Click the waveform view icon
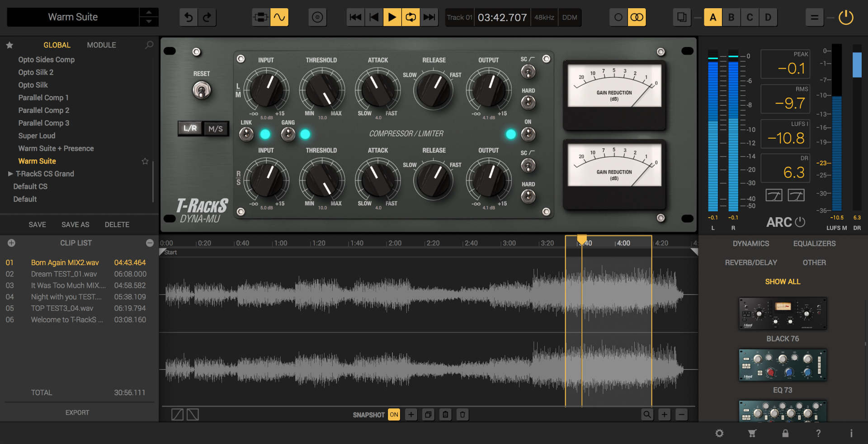 [x=279, y=17]
